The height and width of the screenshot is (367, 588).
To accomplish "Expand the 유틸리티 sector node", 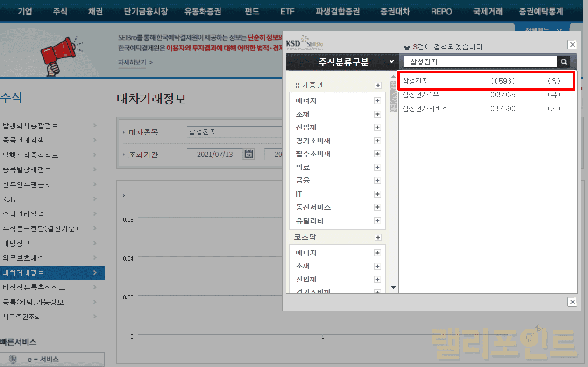I will click(x=377, y=220).
